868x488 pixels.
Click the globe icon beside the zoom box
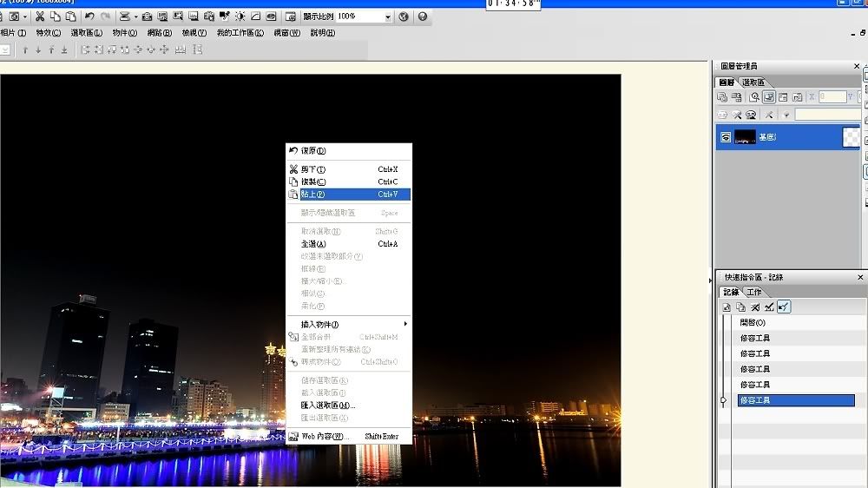click(404, 16)
